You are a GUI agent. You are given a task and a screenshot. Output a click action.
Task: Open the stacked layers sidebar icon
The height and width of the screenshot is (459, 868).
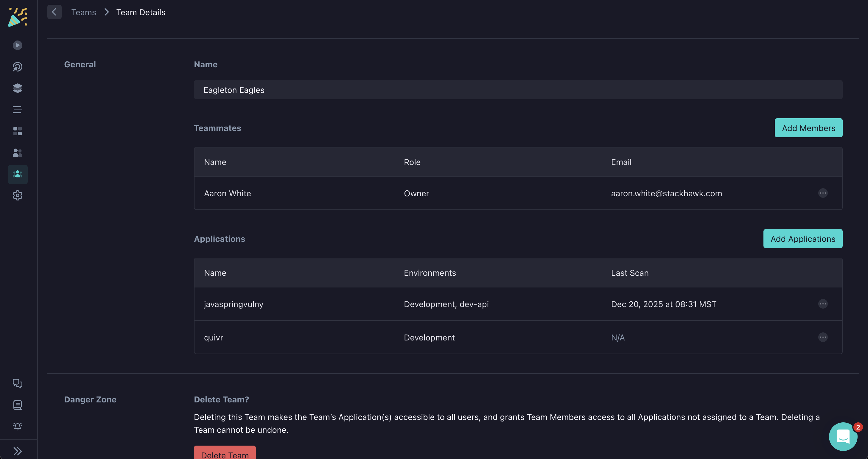click(x=18, y=88)
